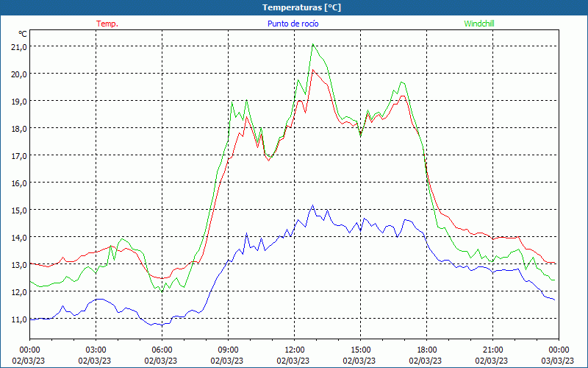588x368 pixels.
Task: Click the '19,0' y-axis value
Action: tap(19, 102)
